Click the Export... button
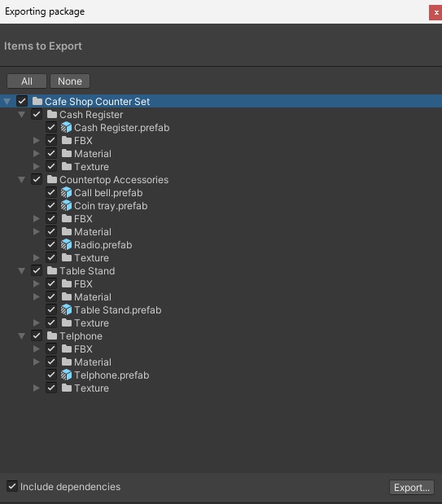The image size is (442, 504). point(412,487)
